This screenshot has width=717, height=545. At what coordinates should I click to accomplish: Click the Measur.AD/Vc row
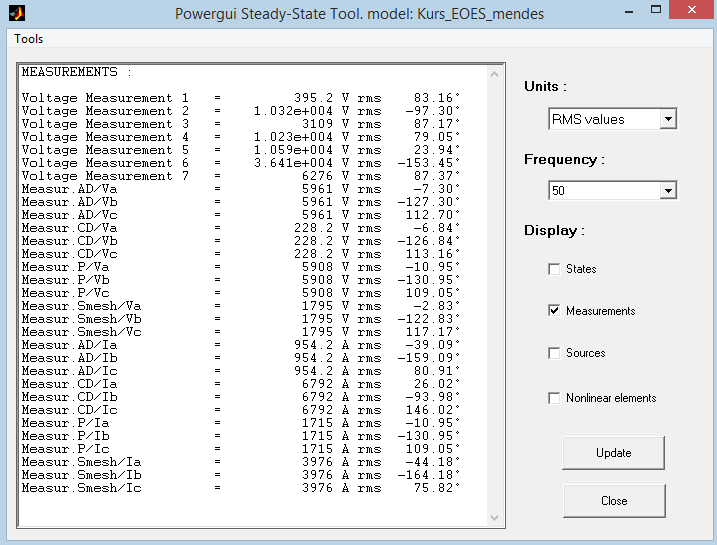click(x=241, y=215)
